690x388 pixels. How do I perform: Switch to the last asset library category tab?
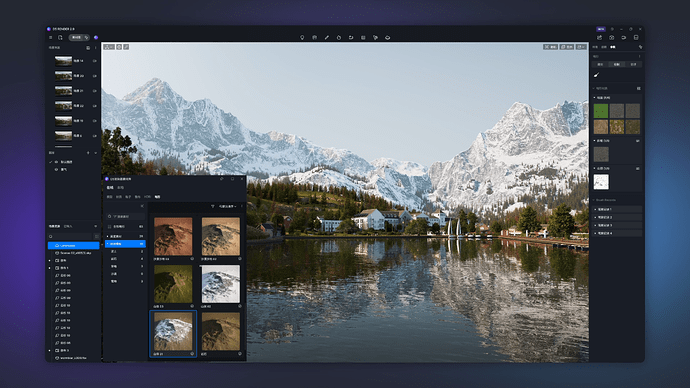158,197
